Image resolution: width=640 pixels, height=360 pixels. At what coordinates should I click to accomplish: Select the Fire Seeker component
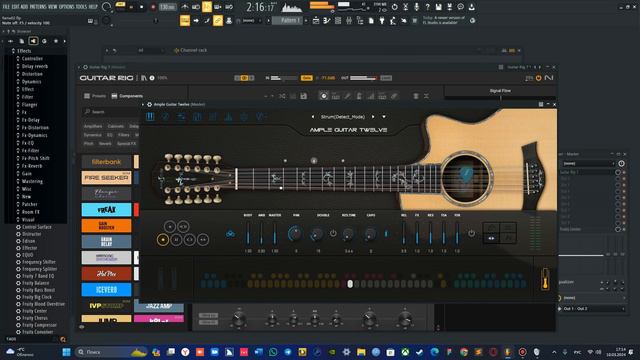[x=107, y=178]
